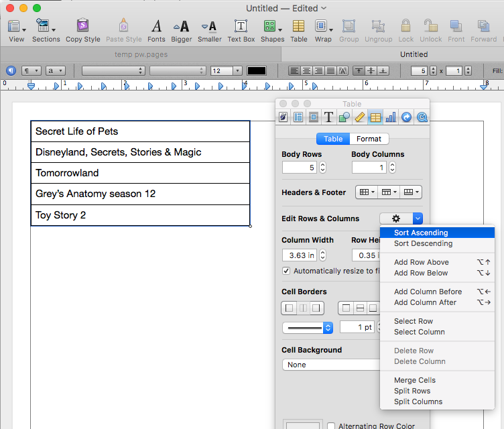The height and width of the screenshot is (429, 504).
Task: Open Metrics inspector ruler icon
Action: [360, 117]
